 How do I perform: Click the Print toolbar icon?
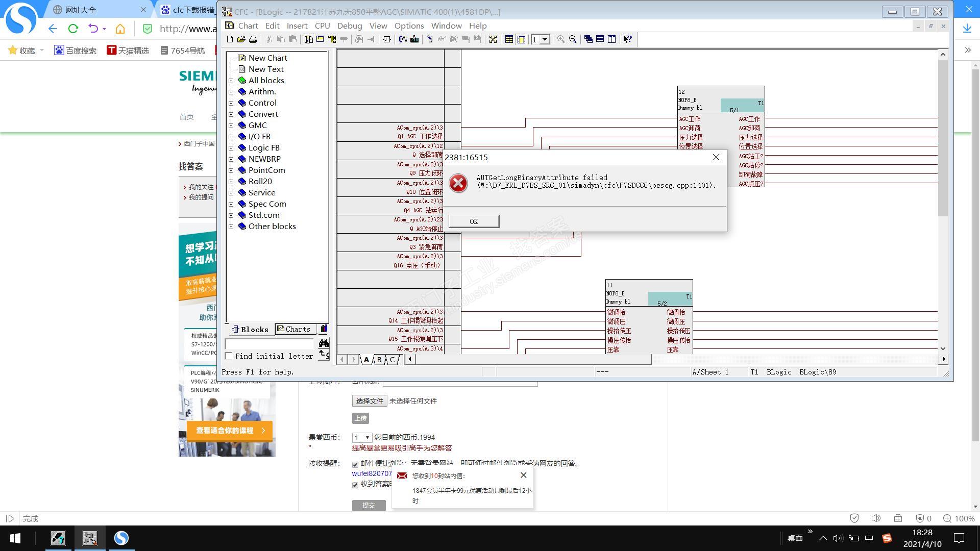[x=253, y=39]
